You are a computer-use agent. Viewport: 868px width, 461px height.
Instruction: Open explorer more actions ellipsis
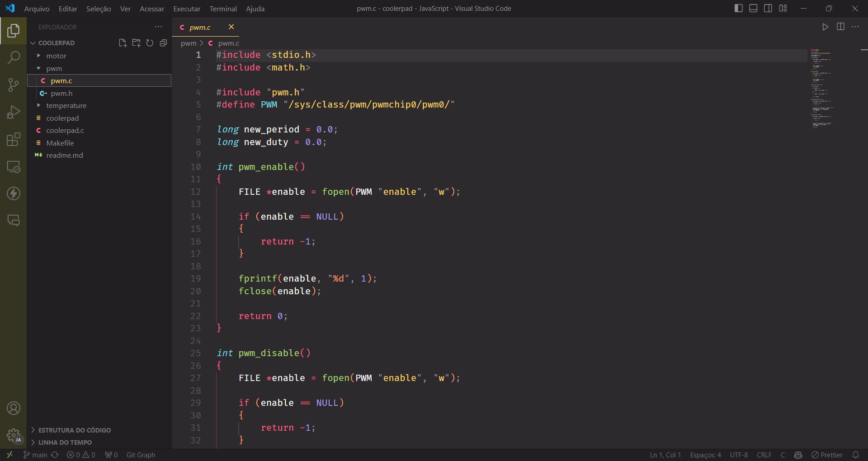click(158, 27)
